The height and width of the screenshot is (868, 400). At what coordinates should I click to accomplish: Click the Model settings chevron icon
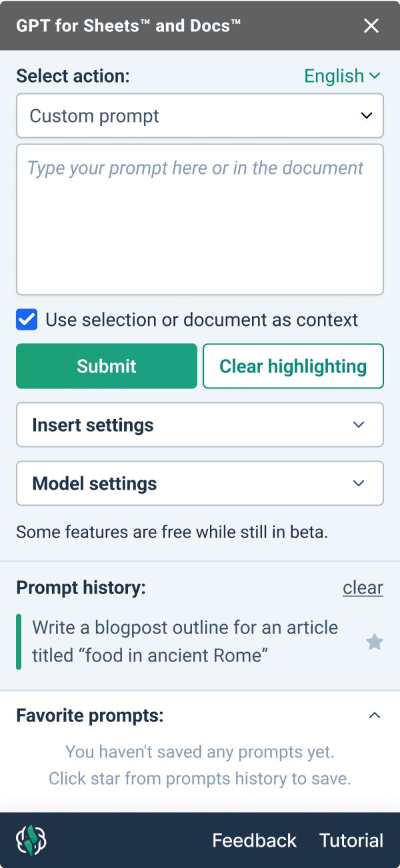pos(359,483)
